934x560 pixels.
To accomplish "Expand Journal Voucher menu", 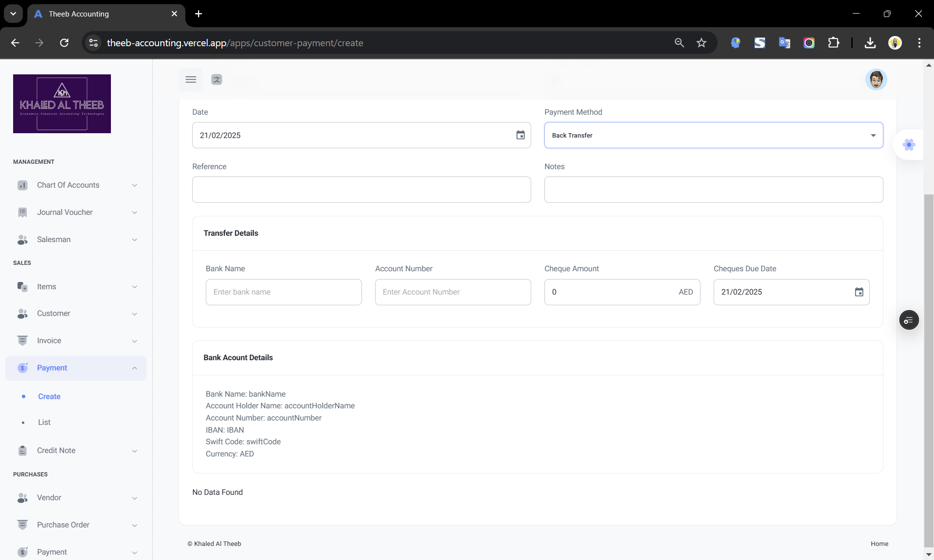I will pyautogui.click(x=135, y=212).
